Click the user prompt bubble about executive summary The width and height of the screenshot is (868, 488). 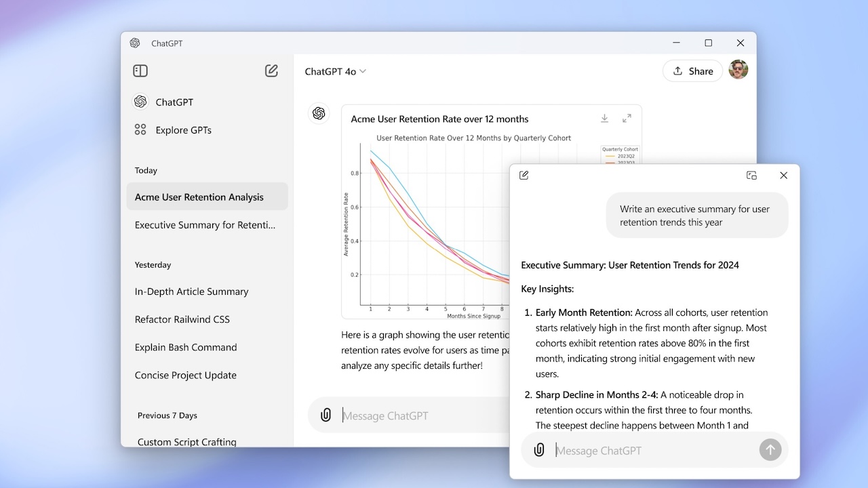(x=697, y=216)
